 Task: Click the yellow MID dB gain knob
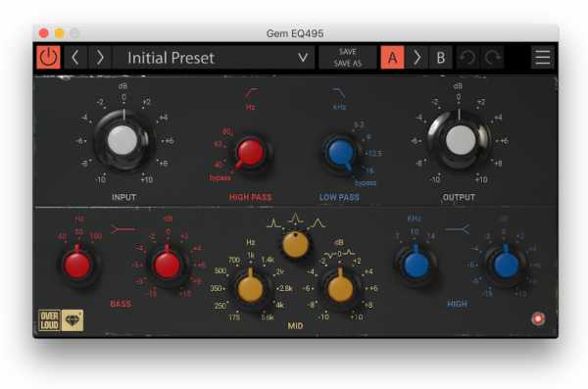pyautogui.click(x=340, y=288)
